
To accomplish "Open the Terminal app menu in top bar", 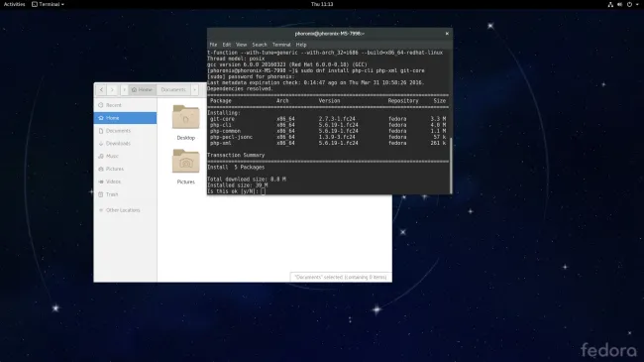I will [49, 4].
